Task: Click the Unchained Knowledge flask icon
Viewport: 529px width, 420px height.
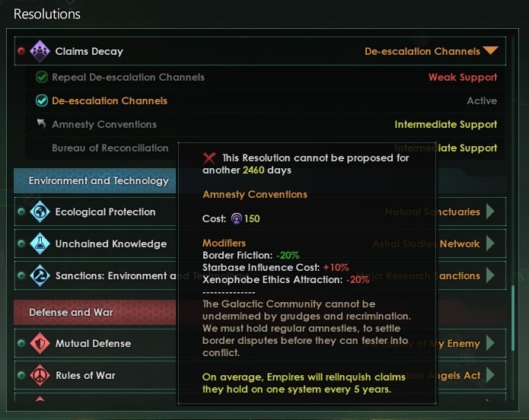Action: pyautogui.click(x=40, y=244)
